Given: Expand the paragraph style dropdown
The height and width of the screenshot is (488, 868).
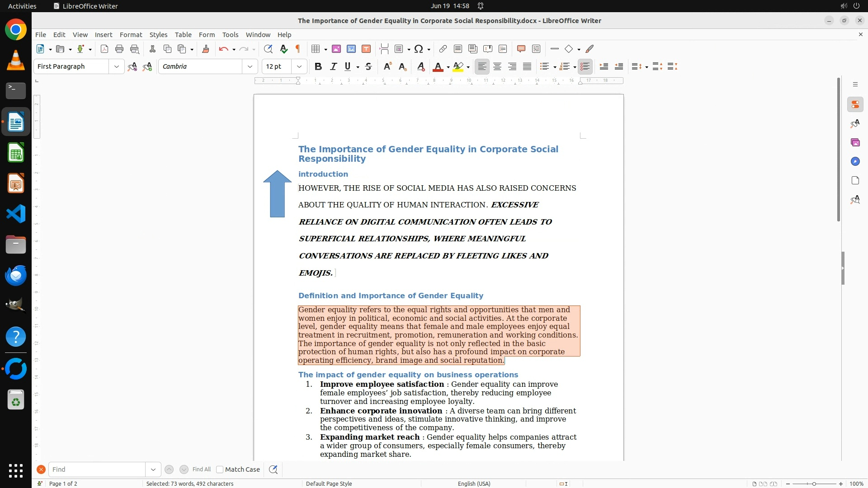Looking at the screenshot, I should pos(116,66).
